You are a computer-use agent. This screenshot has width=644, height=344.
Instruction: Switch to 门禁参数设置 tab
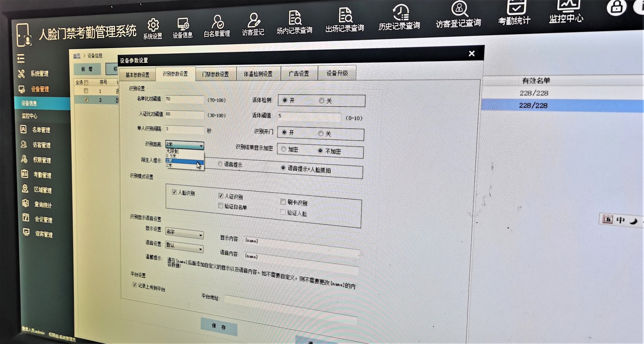click(215, 74)
